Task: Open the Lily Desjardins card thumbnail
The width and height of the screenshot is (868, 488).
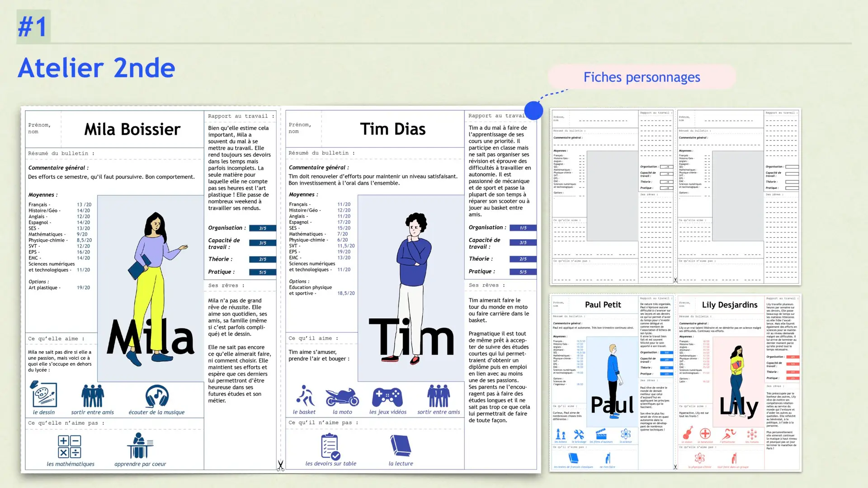Action: (738, 383)
